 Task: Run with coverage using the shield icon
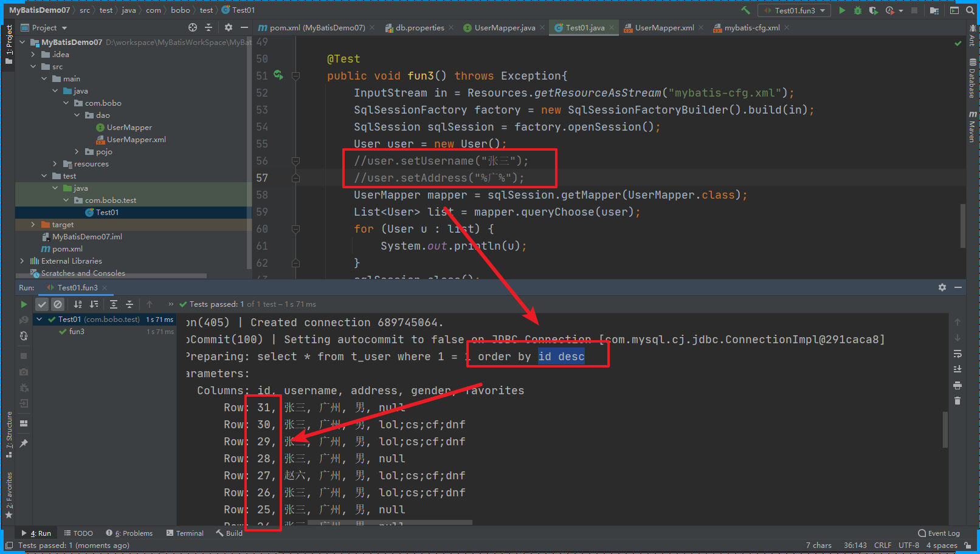pos(874,10)
